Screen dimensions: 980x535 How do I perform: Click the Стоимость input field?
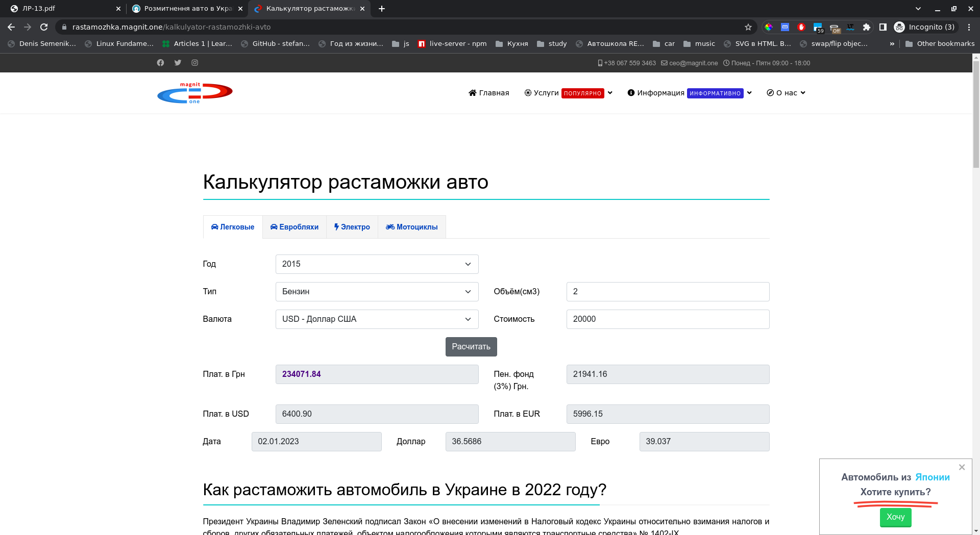pyautogui.click(x=668, y=319)
